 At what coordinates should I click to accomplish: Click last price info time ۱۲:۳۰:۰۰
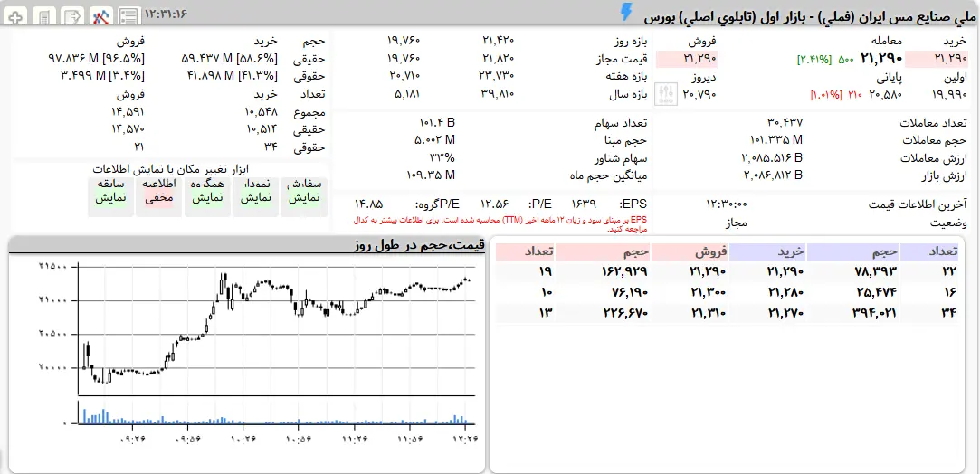727,204
